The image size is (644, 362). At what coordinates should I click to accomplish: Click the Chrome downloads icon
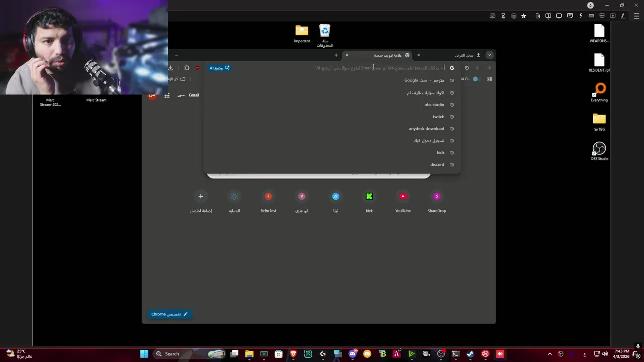coord(171,68)
